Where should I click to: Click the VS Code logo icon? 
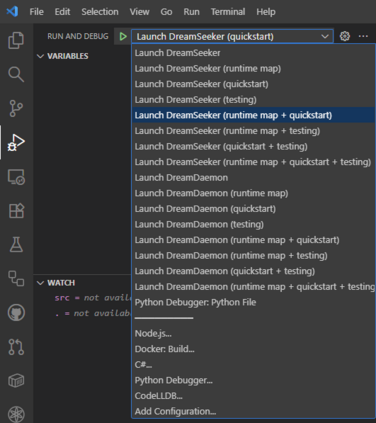coord(12,11)
